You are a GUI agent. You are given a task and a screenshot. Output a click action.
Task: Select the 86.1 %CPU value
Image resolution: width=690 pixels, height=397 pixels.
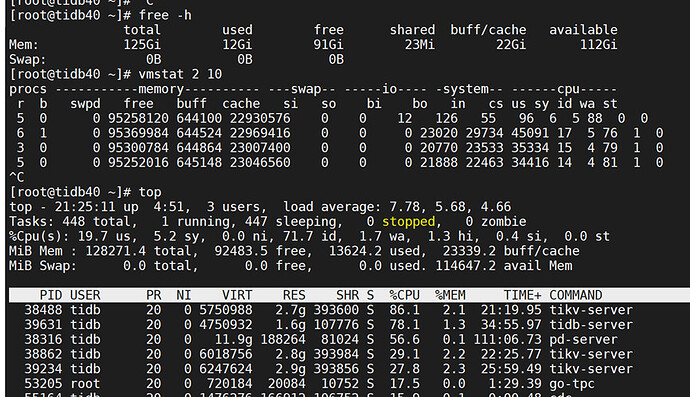pos(404,310)
